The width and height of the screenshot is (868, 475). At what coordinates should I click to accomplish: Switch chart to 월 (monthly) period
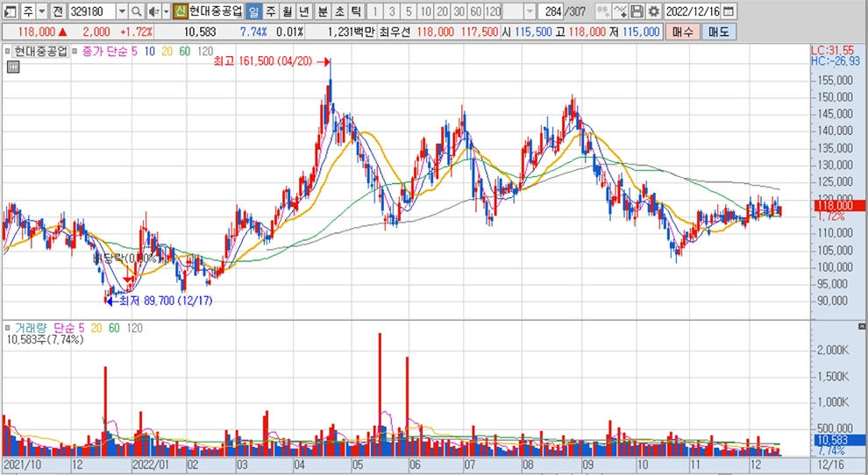287,11
